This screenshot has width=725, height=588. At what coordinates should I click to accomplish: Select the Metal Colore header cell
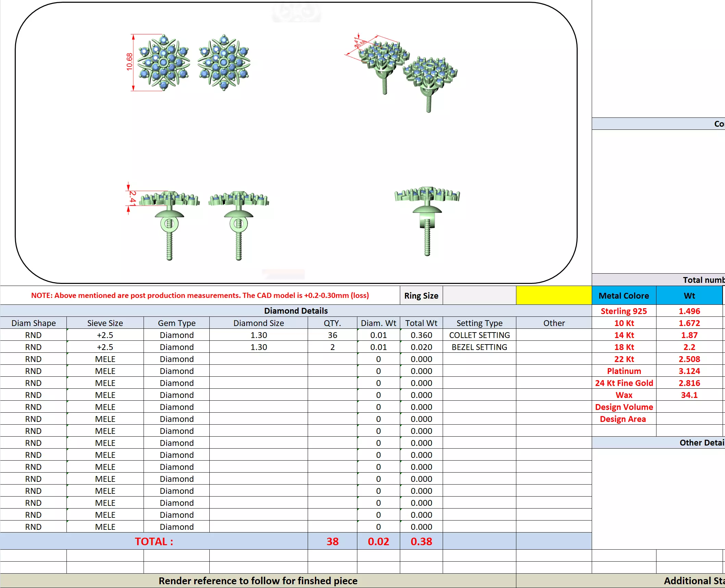pos(624,296)
